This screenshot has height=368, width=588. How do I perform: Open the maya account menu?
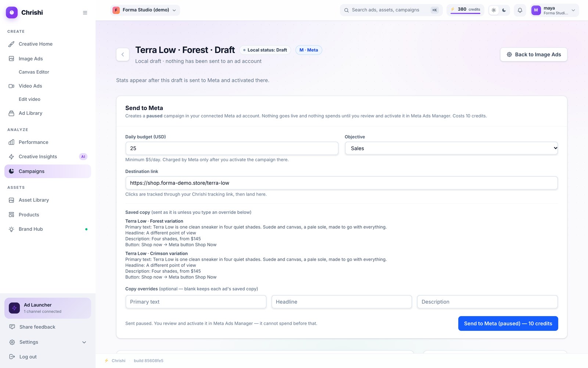[x=555, y=10]
